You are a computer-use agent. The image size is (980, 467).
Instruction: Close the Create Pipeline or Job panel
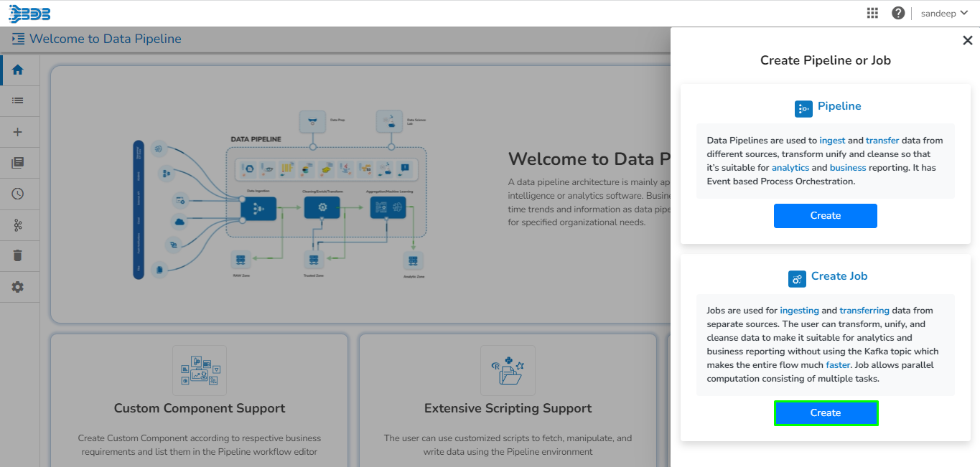click(x=967, y=41)
